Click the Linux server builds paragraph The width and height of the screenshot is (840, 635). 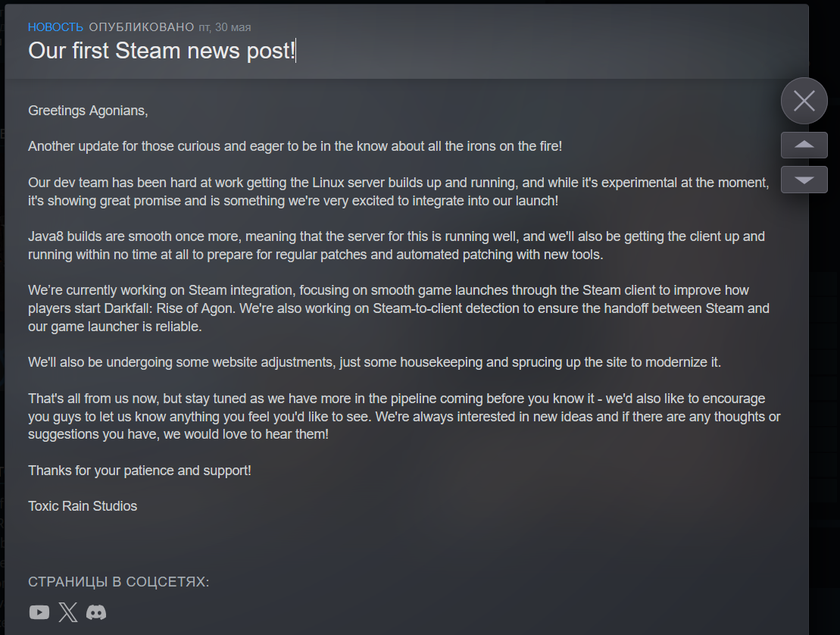[x=398, y=191]
